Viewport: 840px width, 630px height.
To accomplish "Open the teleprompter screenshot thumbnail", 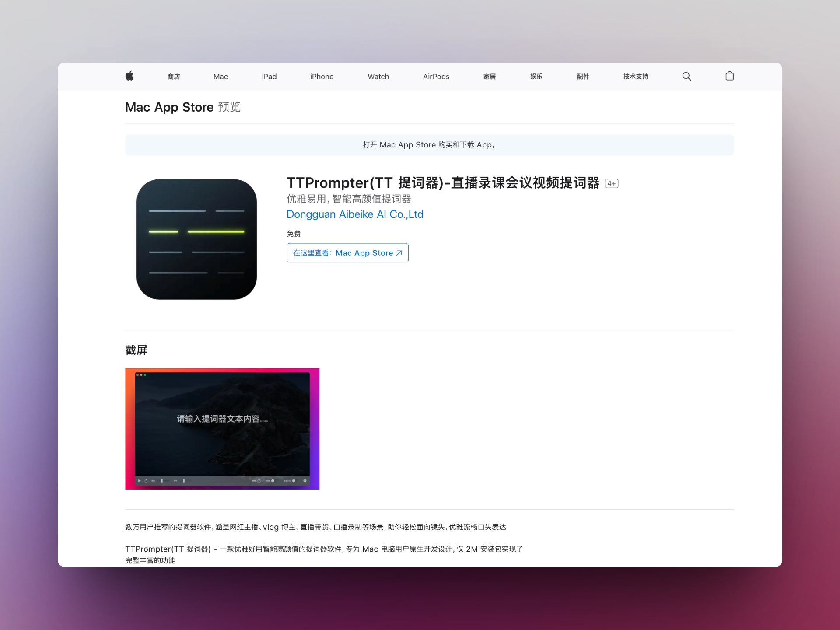I will (x=222, y=429).
